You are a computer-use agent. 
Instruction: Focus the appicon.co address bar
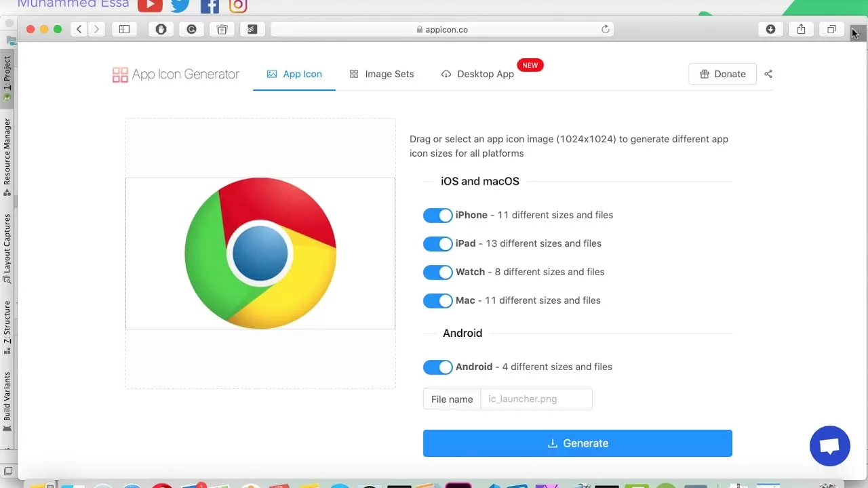[x=442, y=29]
